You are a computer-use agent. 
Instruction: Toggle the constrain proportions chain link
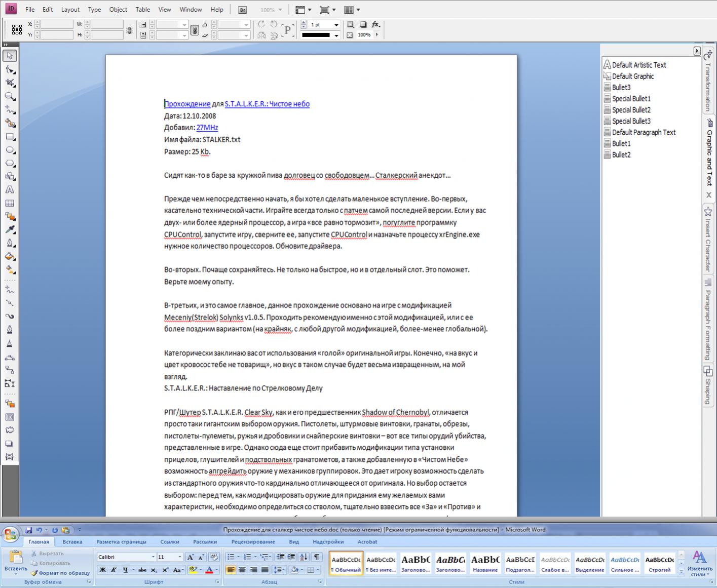(x=195, y=30)
